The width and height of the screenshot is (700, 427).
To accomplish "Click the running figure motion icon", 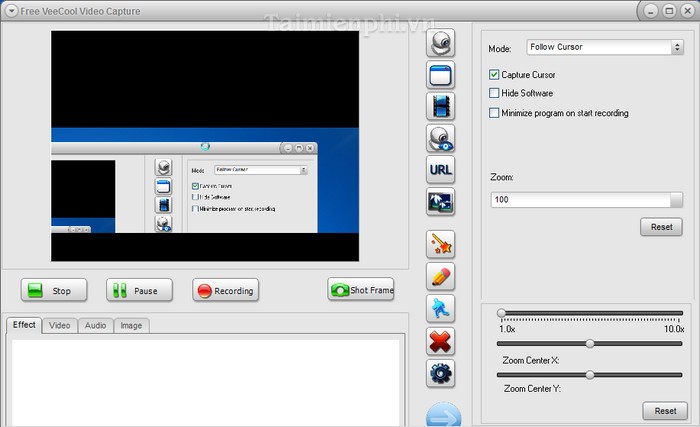I will 440,309.
